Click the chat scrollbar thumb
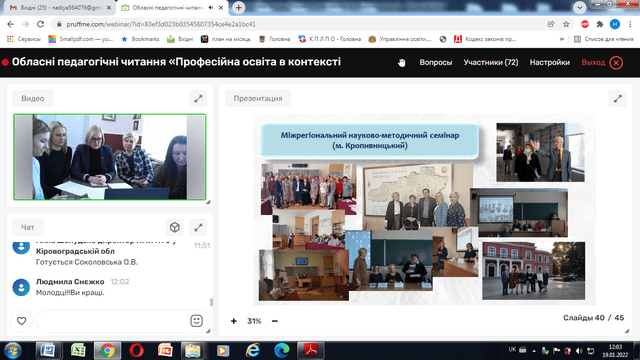Image resolution: width=640 pixels, height=360 pixels. click(211, 302)
